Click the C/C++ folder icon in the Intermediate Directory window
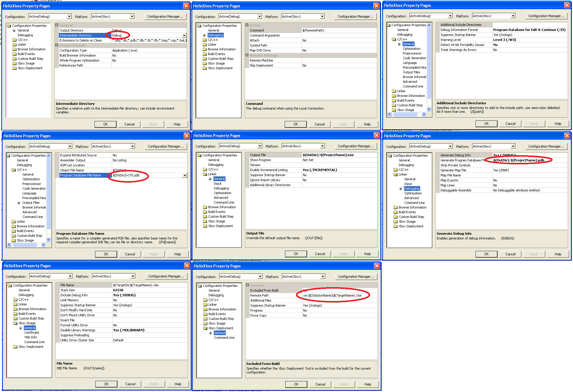The image size is (573, 392). [14, 40]
